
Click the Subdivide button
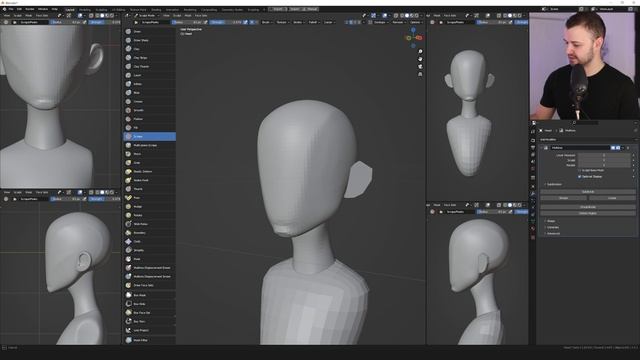click(588, 191)
